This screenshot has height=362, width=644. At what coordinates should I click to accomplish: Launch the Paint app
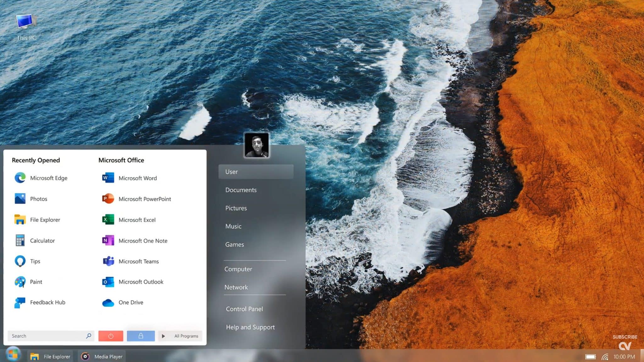36,282
